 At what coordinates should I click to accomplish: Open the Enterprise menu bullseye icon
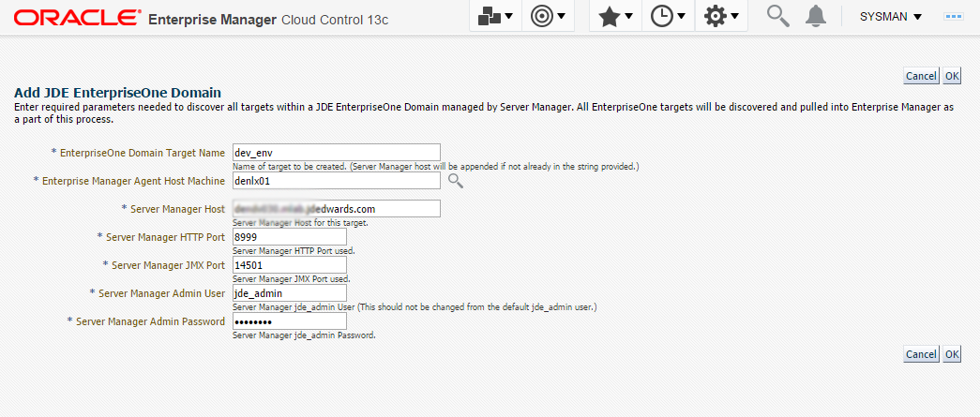point(548,17)
